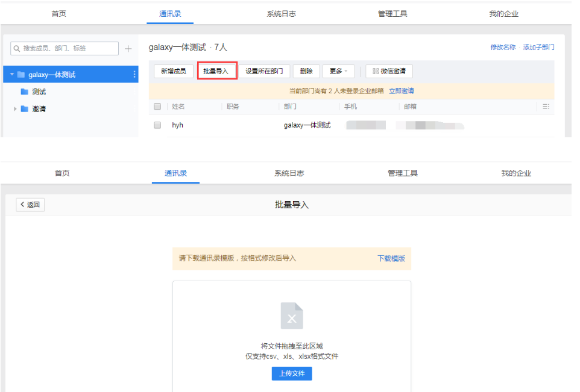Image resolution: width=580 pixels, height=392 pixels.
Task: Switch to the 系统日志 tab in top navigation
Action: coord(281,14)
